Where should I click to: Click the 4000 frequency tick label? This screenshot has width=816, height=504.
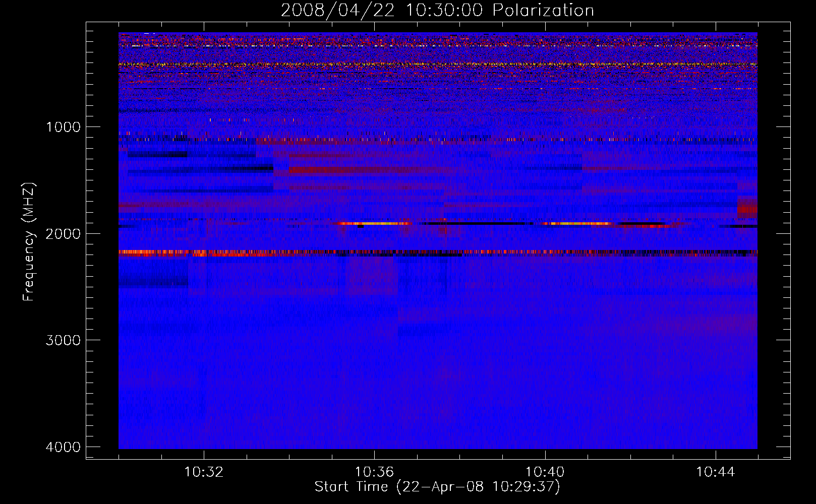click(64, 447)
